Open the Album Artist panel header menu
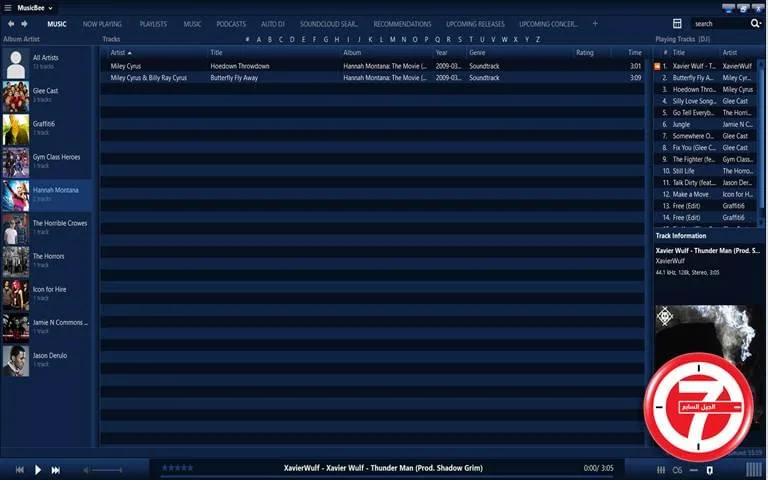 click(22, 39)
